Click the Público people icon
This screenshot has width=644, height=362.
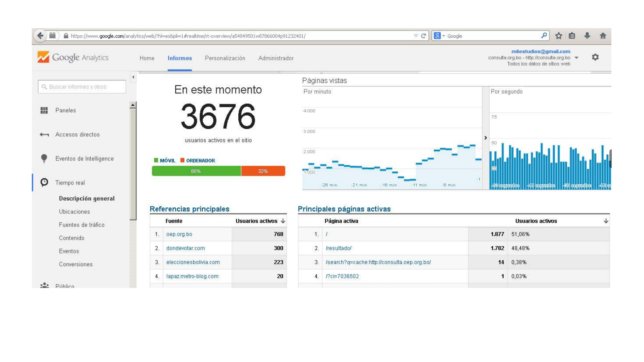tap(44, 285)
